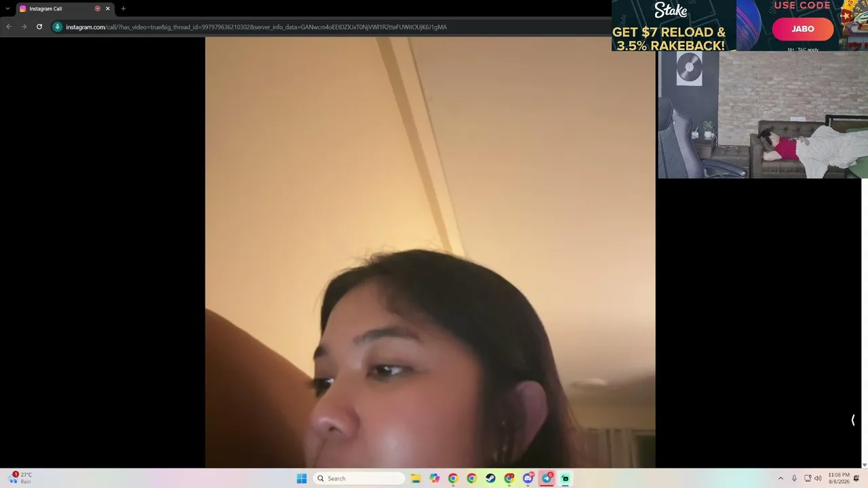Screen dimensions: 868x488
Task: Click the webcam overlay showing the couch
Action: tap(762, 115)
